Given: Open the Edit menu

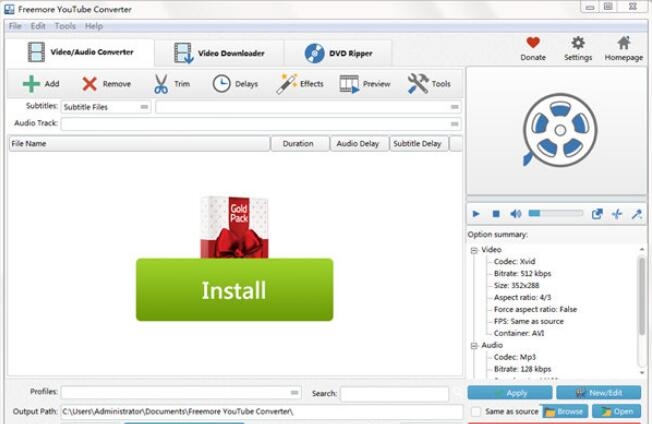Looking at the screenshot, I should click(38, 26).
